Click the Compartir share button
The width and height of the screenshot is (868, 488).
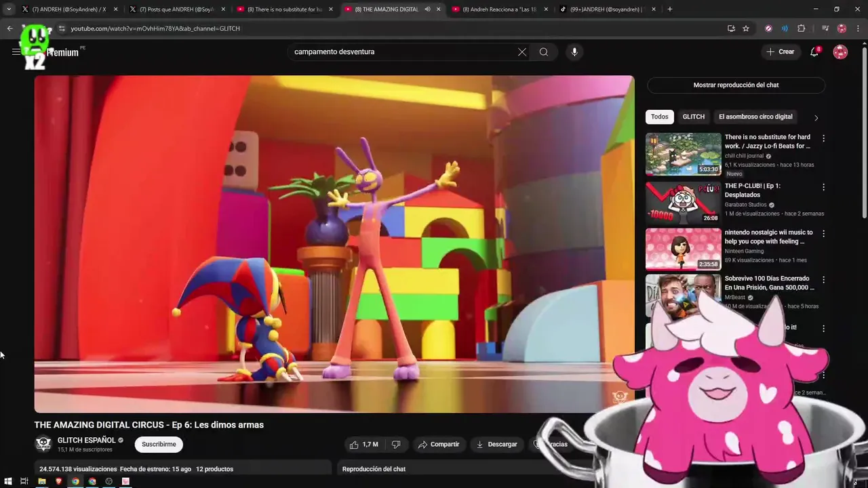click(x=439, y=444)
